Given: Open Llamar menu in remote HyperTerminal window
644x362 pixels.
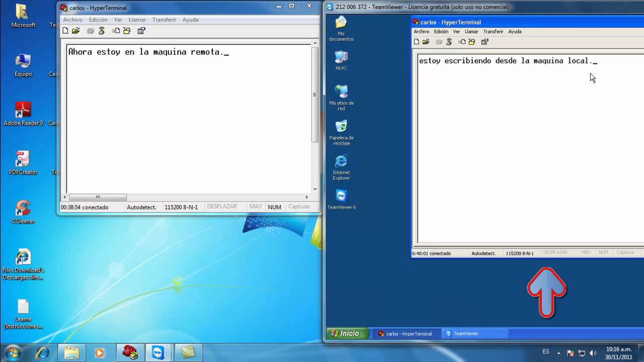Looking at the screenshot, I should point(471,31).
